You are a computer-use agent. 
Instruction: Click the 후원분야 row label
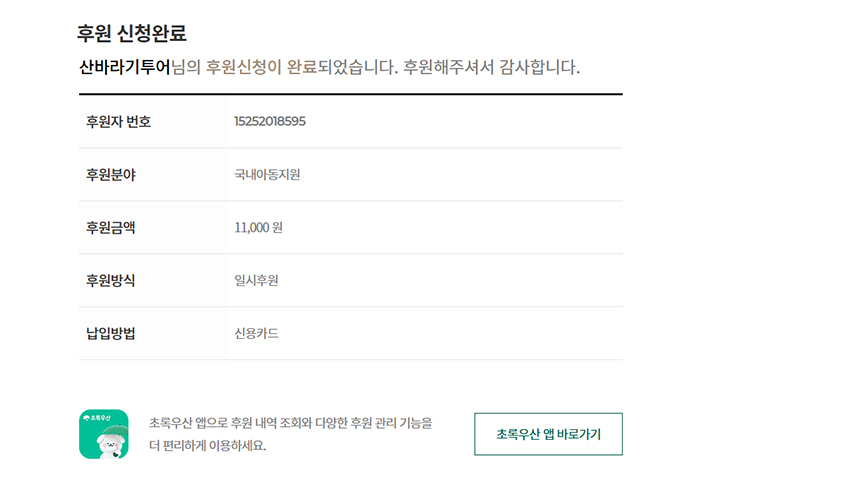(111, 175)
